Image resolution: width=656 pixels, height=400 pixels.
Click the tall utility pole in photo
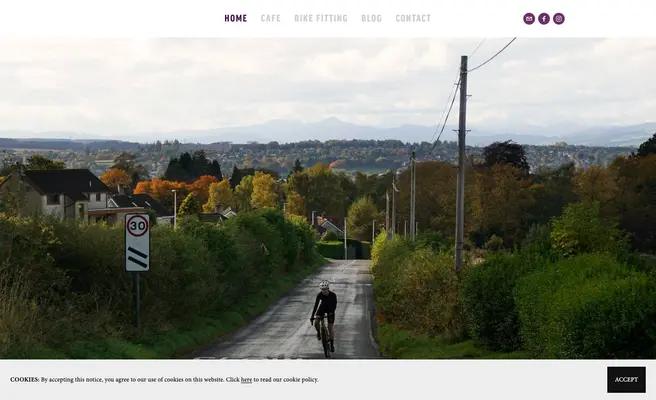pyautogui.click(x=461, y=163)
